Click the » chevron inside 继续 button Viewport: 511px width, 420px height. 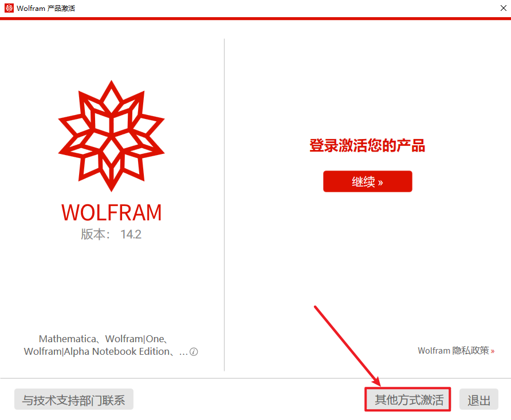point(380,183)
